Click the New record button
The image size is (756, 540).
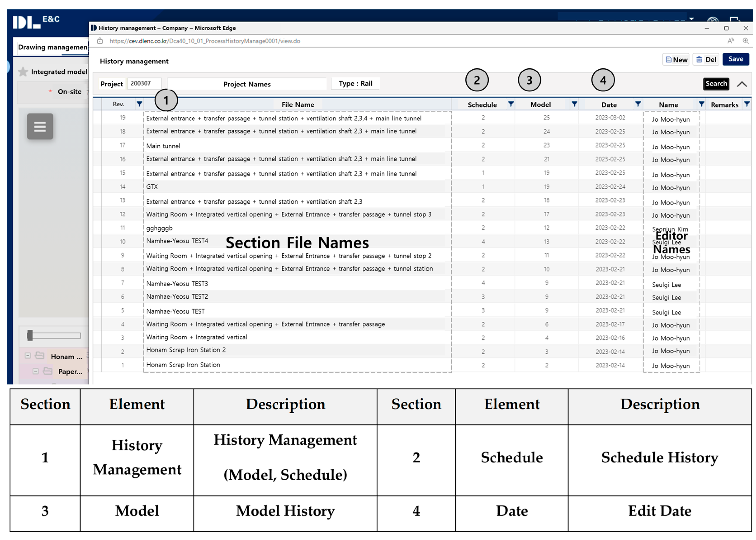point(676,60)
